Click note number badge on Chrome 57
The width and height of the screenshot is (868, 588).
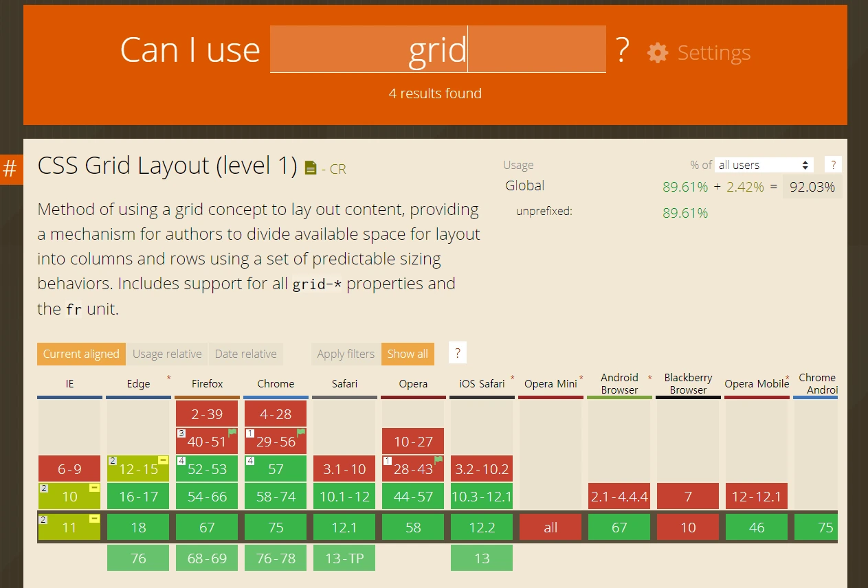click(x=250, y=460)
